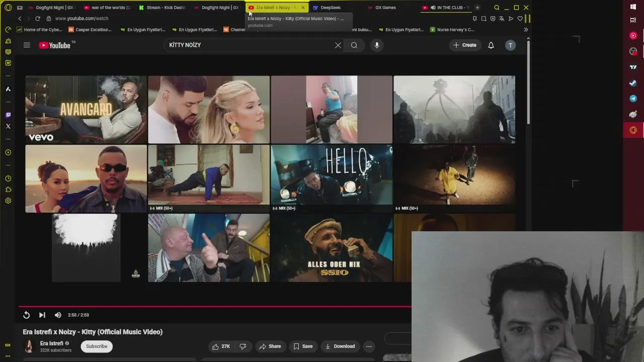
Task: Mute the video player volume
Action: tap(58, 315)
